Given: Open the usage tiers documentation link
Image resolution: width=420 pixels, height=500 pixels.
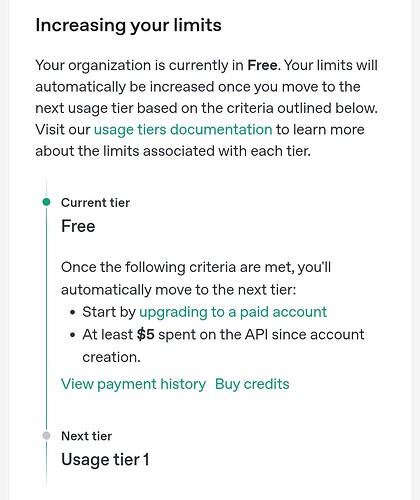Looking at the screenshot, I should coord(183,130).
